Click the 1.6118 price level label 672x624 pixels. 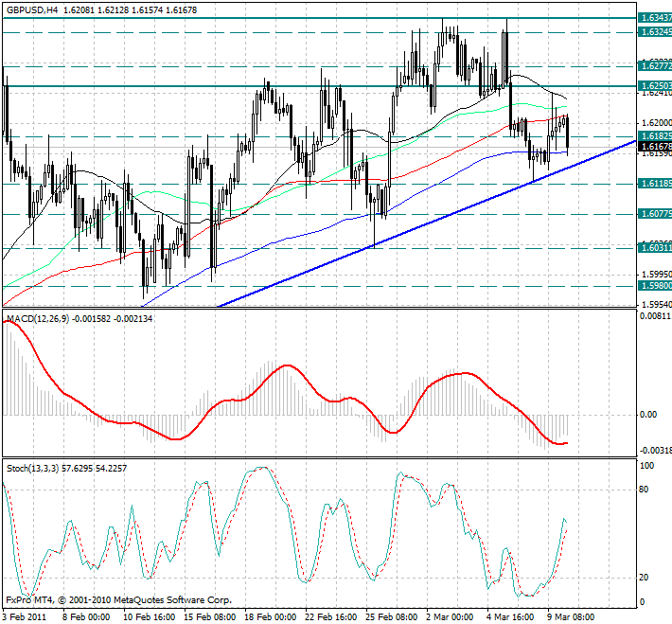coord(655,184)
